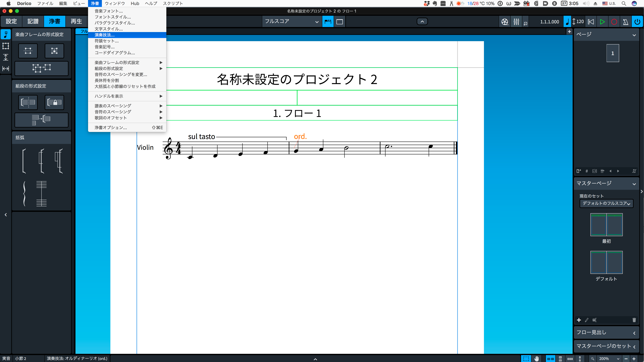Open the mixer window icon
Image resolution: width=644 pixels, height=362 pixels.
pos(516,22)
